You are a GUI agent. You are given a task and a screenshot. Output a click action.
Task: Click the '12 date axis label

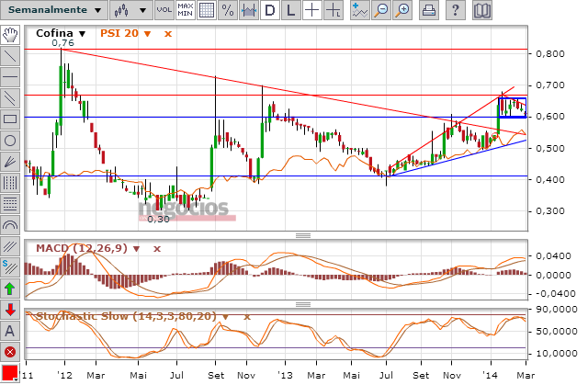click(x=64, y=375)
